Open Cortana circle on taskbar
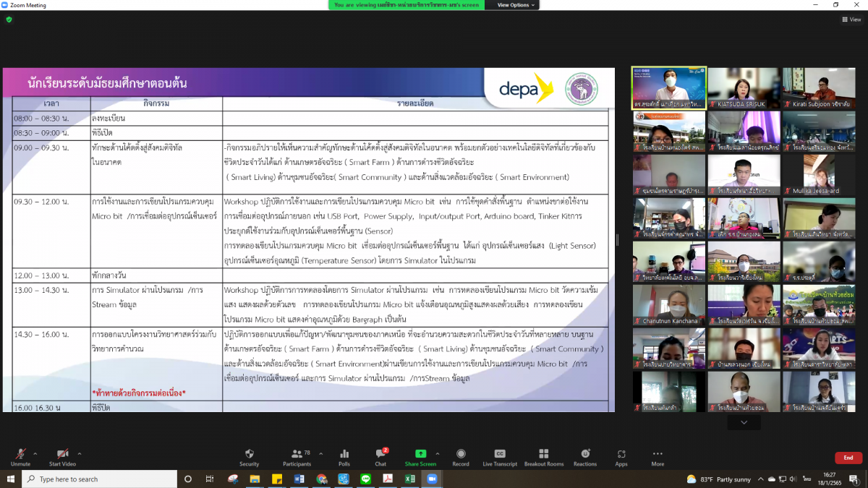868x488 pixels. coord(188,479)
